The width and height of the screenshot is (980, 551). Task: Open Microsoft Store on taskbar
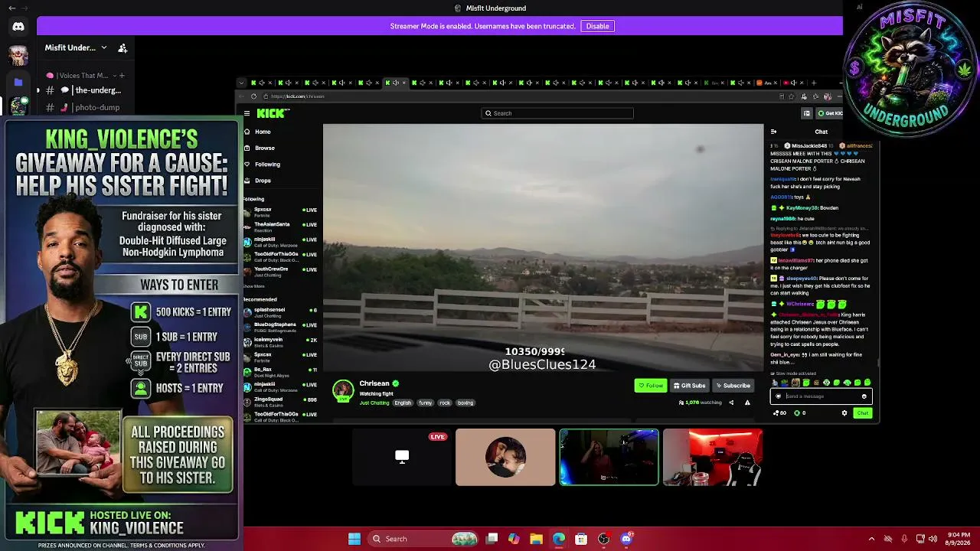point(581,539)
